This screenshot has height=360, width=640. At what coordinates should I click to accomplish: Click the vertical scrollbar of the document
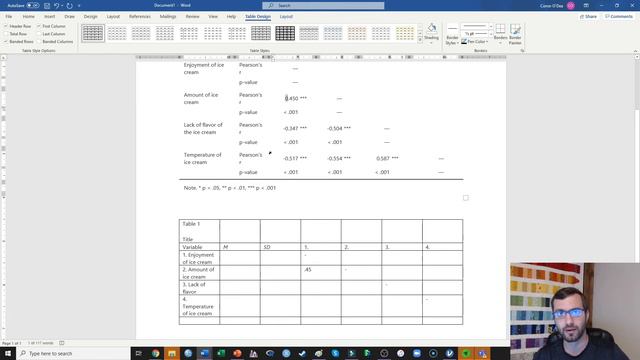pos(637,158)
